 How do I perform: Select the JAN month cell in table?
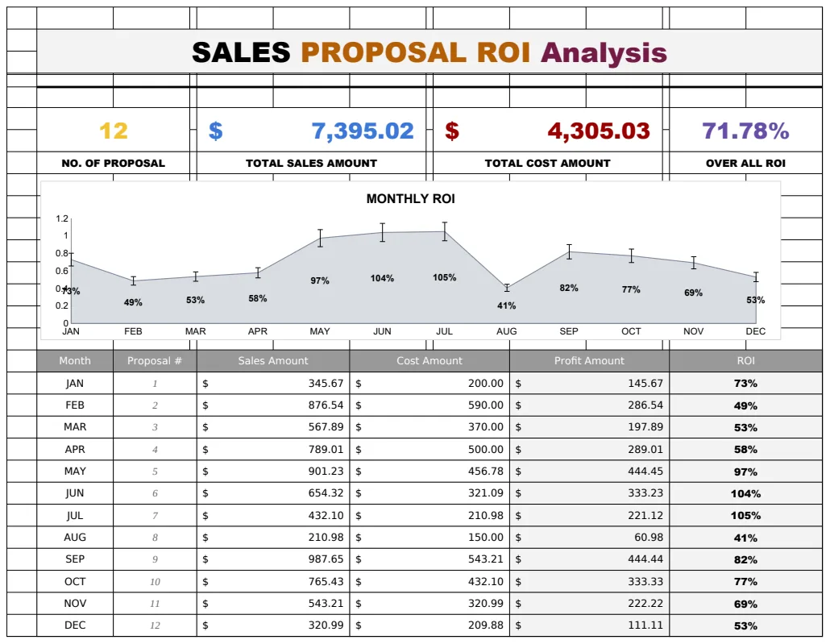(75, 384)
